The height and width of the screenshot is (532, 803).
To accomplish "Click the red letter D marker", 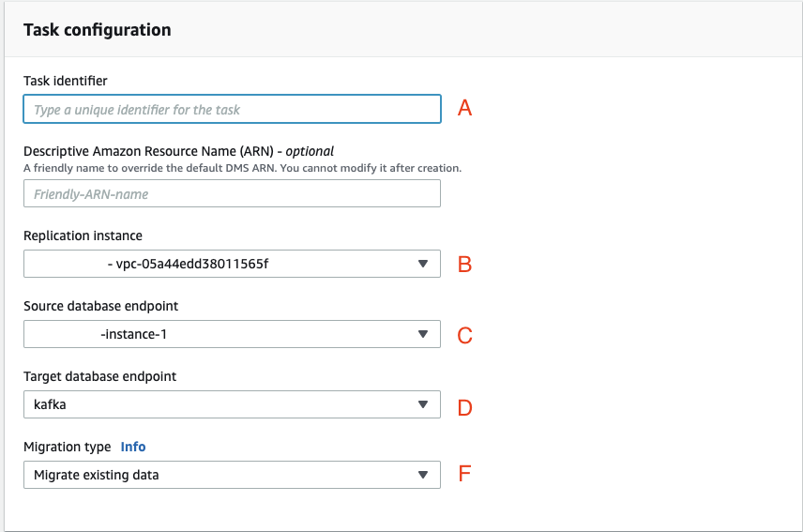I will coord(464,407).
